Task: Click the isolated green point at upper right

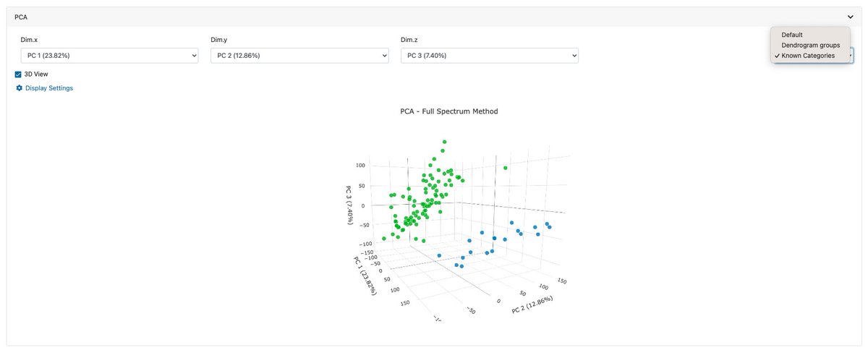Action: click(x=506, y=168)
